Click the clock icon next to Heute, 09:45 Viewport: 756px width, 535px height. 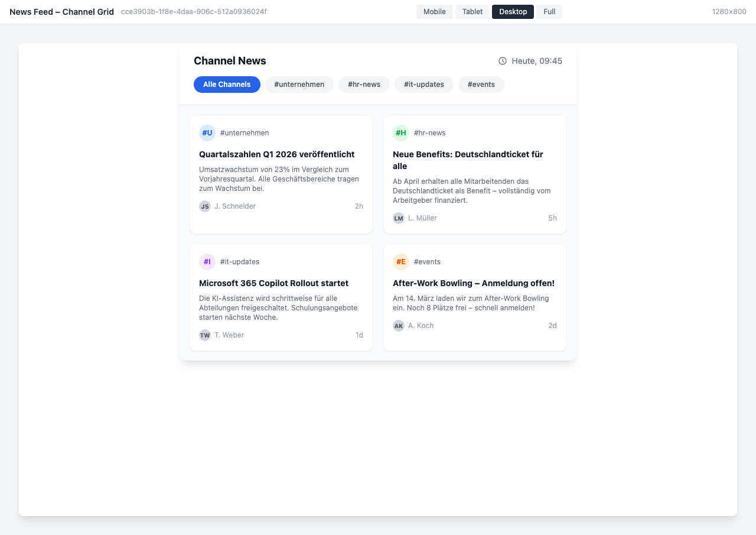(x=503, y=61)
